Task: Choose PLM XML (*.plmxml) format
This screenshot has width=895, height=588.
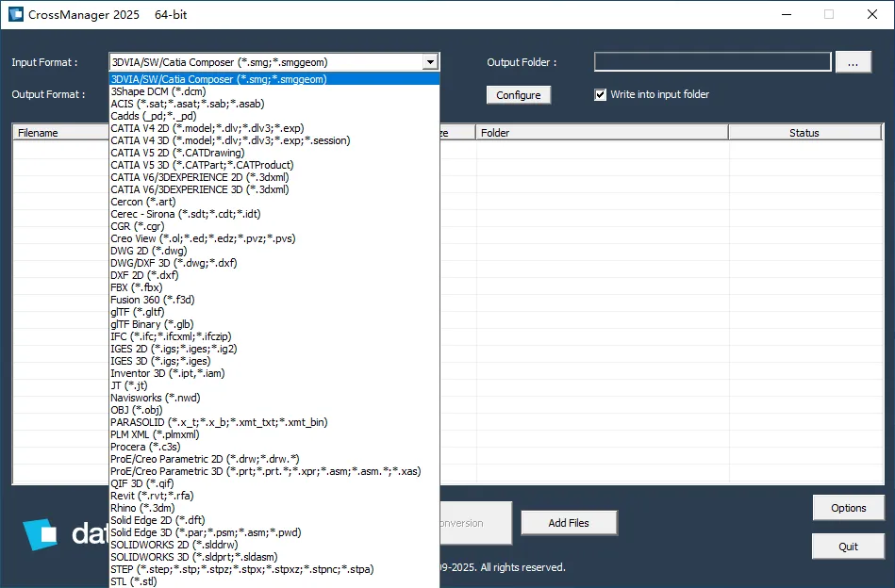Action: (x=274, y=434)
